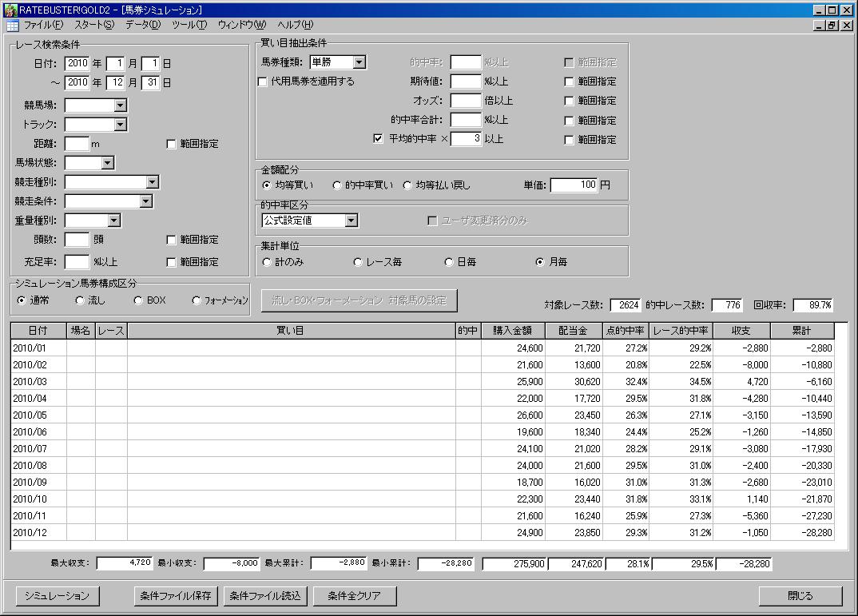This screenshot has height=616, width=858.
Task: Toggle 範囲指定 checkbox on 的中率合計 row
Action: pos(569,121)
